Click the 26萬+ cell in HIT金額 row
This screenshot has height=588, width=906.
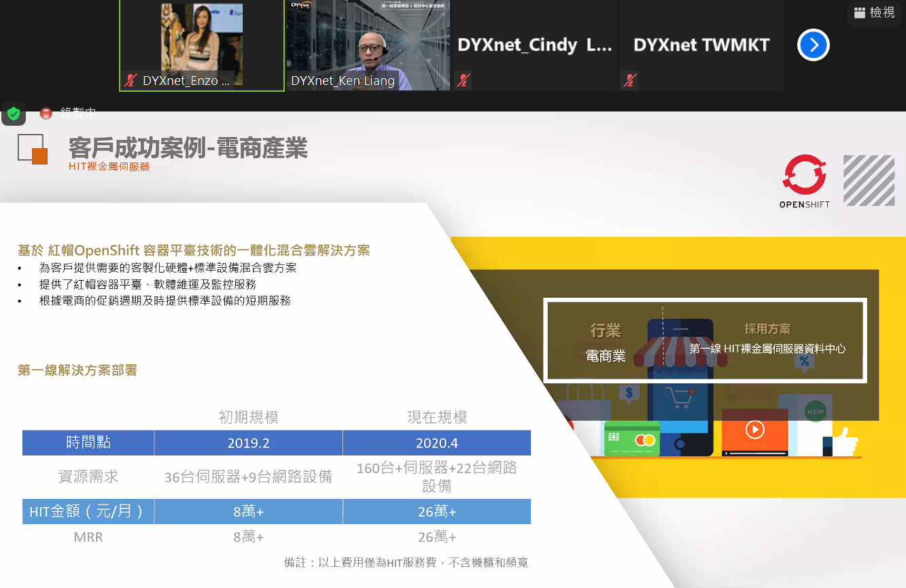point(437,512)
